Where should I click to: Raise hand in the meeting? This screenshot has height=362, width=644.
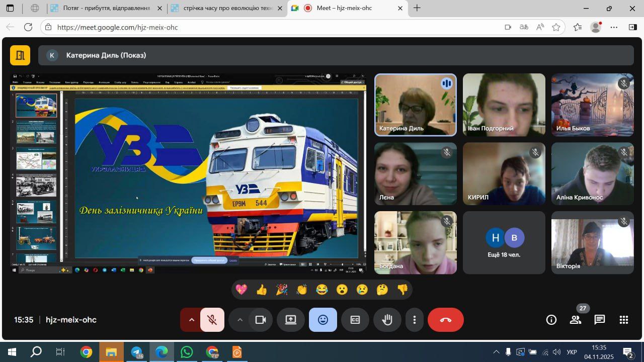pyautogui.click(x=387, y=320)
